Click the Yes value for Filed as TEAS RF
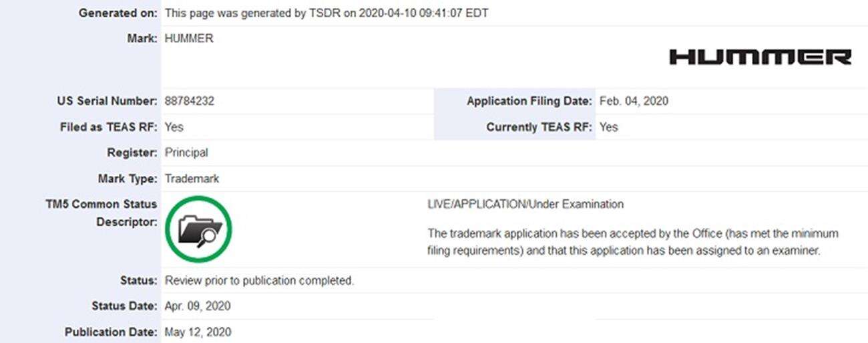868x343 pixels. point(174,127)
